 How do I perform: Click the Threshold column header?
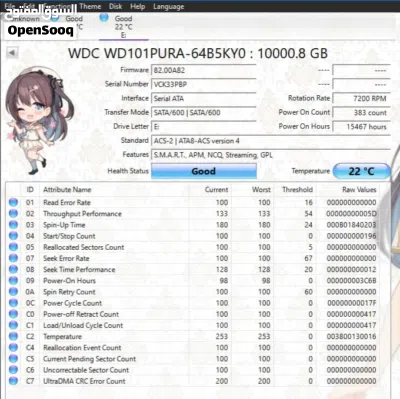point(297,190)
